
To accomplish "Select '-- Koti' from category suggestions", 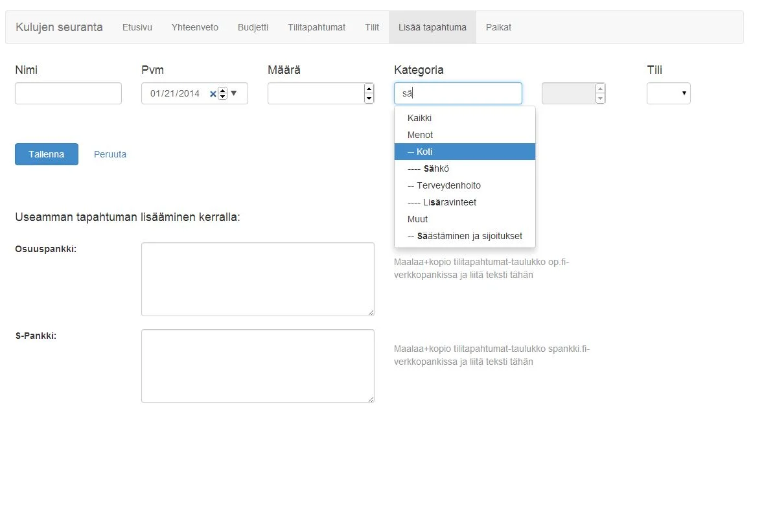I will point(465,152).
